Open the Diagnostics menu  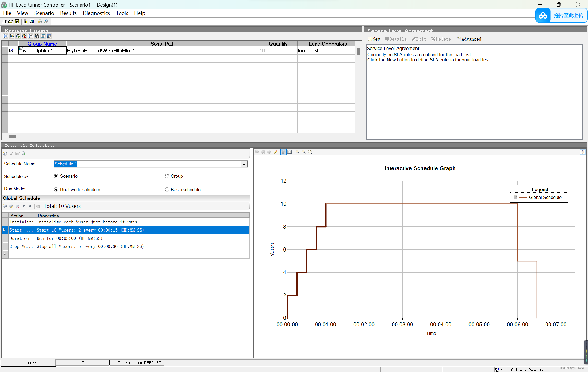pos(96,13)
